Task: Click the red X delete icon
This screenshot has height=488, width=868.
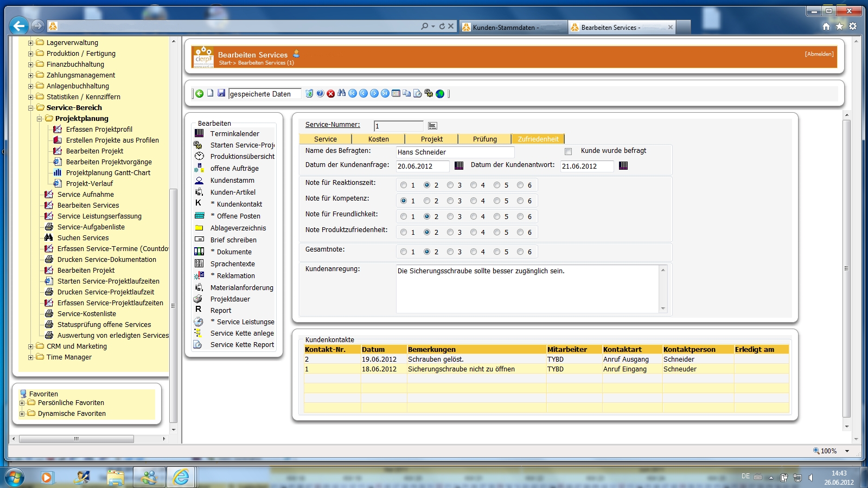Action: pyautogui.click(x=331, y=94)
